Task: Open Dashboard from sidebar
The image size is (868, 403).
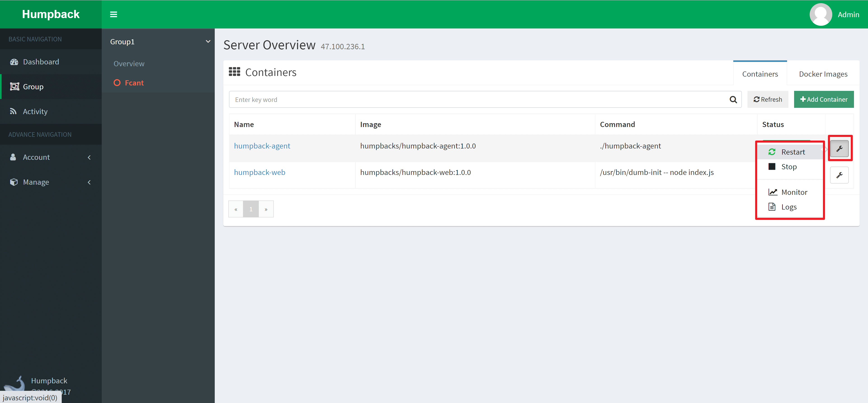Action: [41, 62]
